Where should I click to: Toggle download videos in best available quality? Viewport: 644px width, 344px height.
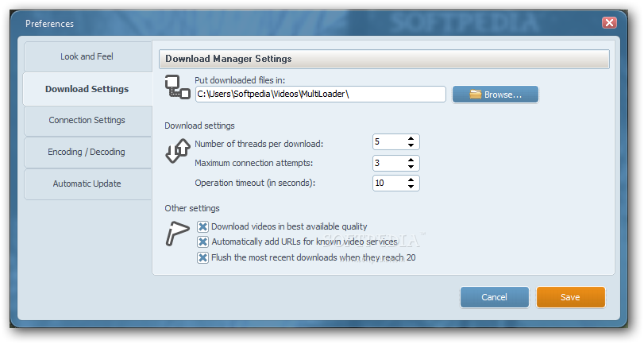(x=203, y=226)
